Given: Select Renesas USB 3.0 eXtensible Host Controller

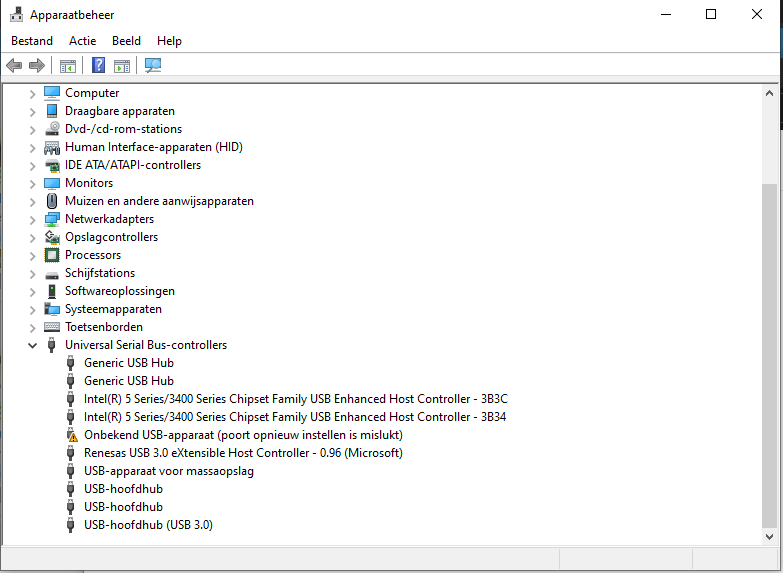Looking at the screenshot, I should click(x=243, y=453).
